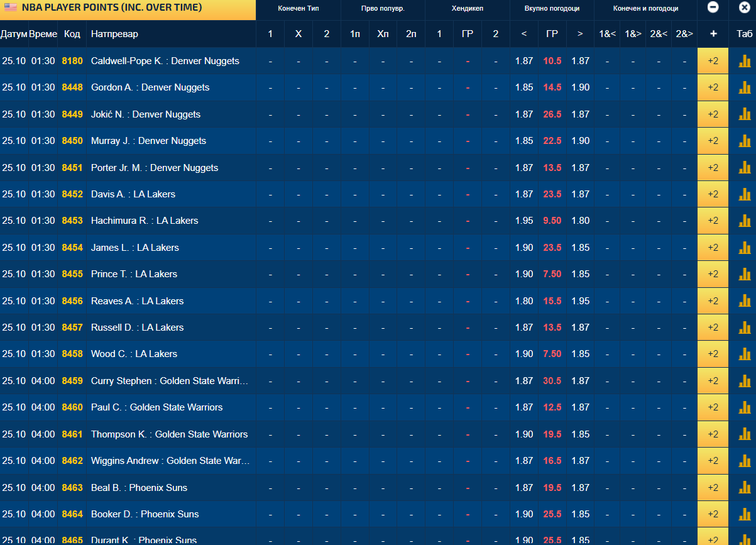This screenshot has width=756, height=545.
Task: Open statistics chart for James L.
Action: pyautogui.click(x=744, y=248)
